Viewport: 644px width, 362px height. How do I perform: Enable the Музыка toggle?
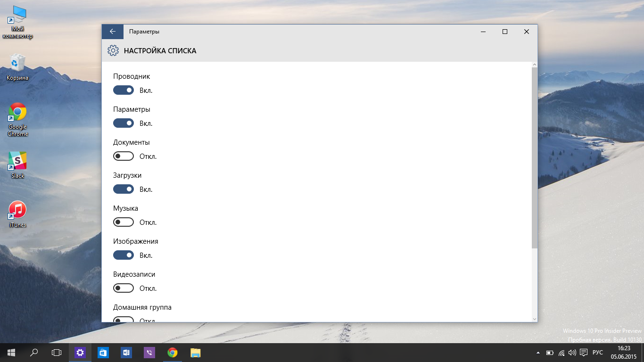(124, 222)
